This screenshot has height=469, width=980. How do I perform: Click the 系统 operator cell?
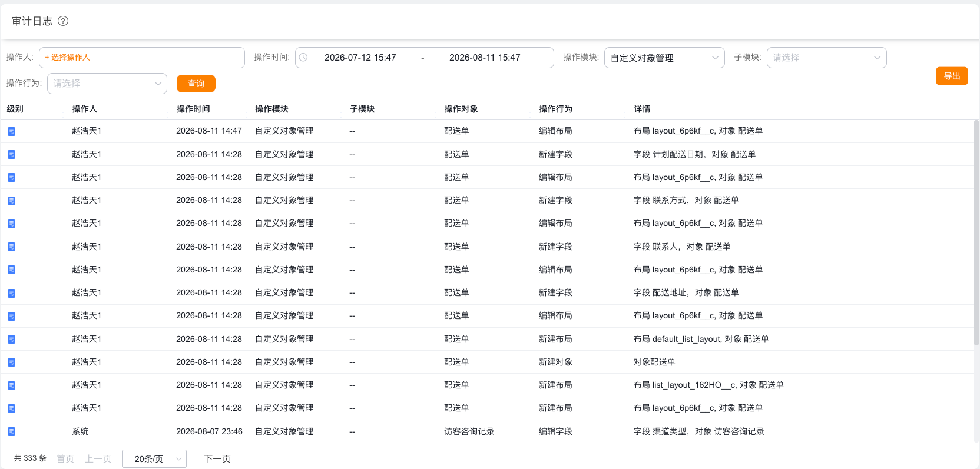[80, 431]
